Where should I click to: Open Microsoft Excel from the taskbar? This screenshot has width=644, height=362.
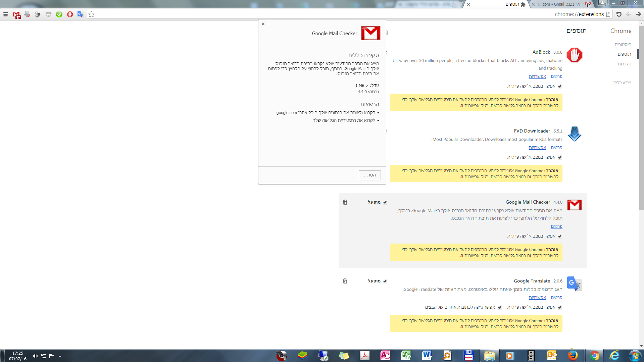[406, 356]
